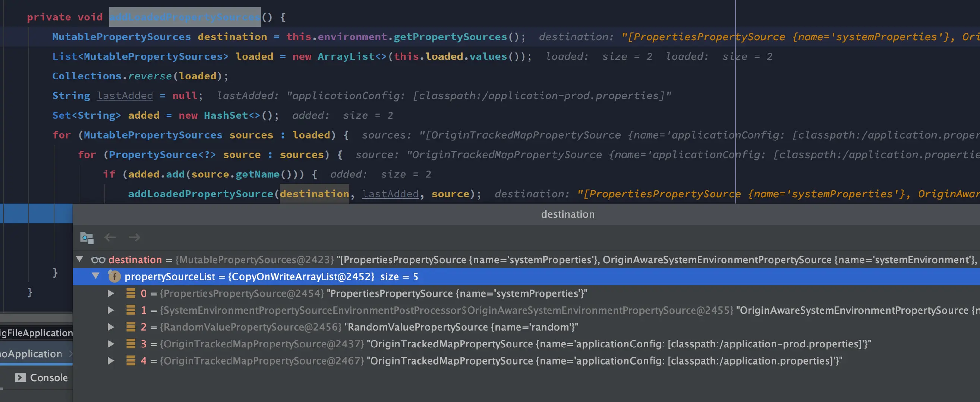Click the highlighted addLoadedPropertySources method name
The image size is (980, 402).
(x=185, y=17)
